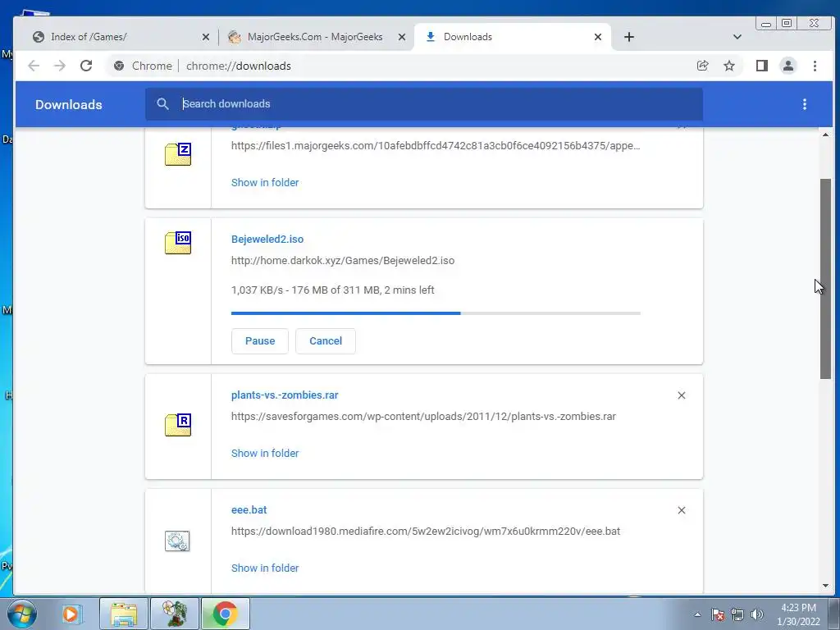The width and height of the screenshot is (840, 630).
Task: Click the volume speaker tray icon
Action: (757, 614)
